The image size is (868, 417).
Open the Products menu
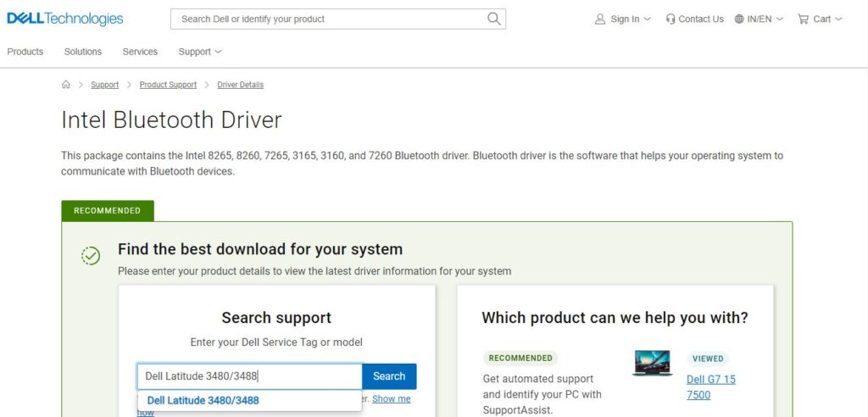tap(25, 52)
